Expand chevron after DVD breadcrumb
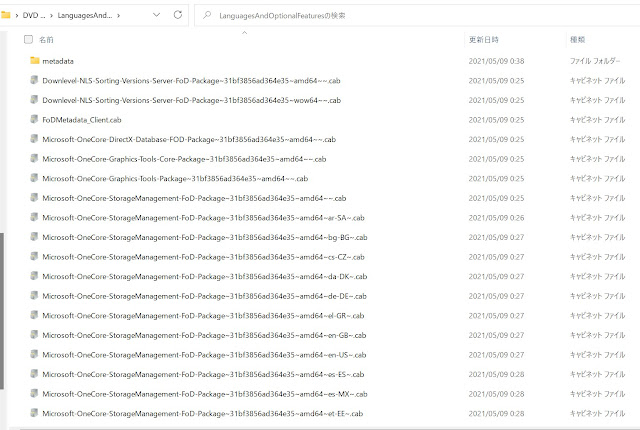The height and width of the screenshot is (430, 640). [x=51, y=16]
